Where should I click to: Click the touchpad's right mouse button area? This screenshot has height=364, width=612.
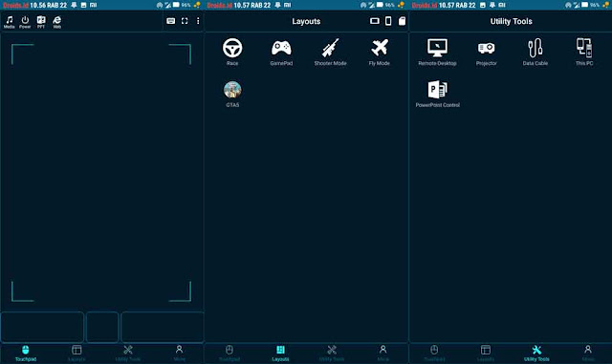[x=163, y=327]
